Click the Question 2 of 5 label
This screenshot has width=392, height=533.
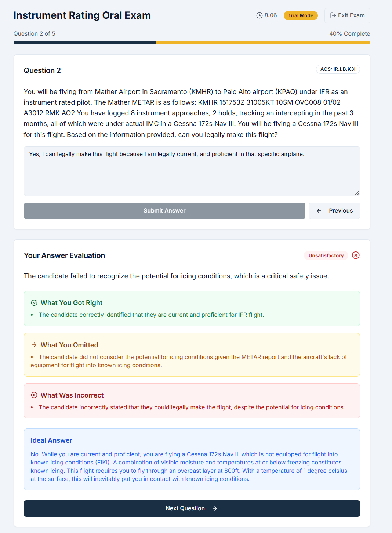click(35, 34)
